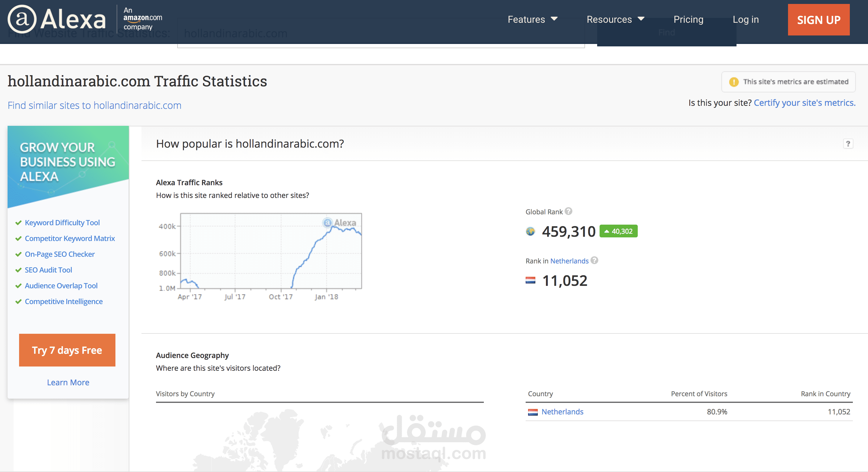Click the Try 7 days Free button
Image resolution: width=868 pixels, height=472 pixels.
coord(67,350)
